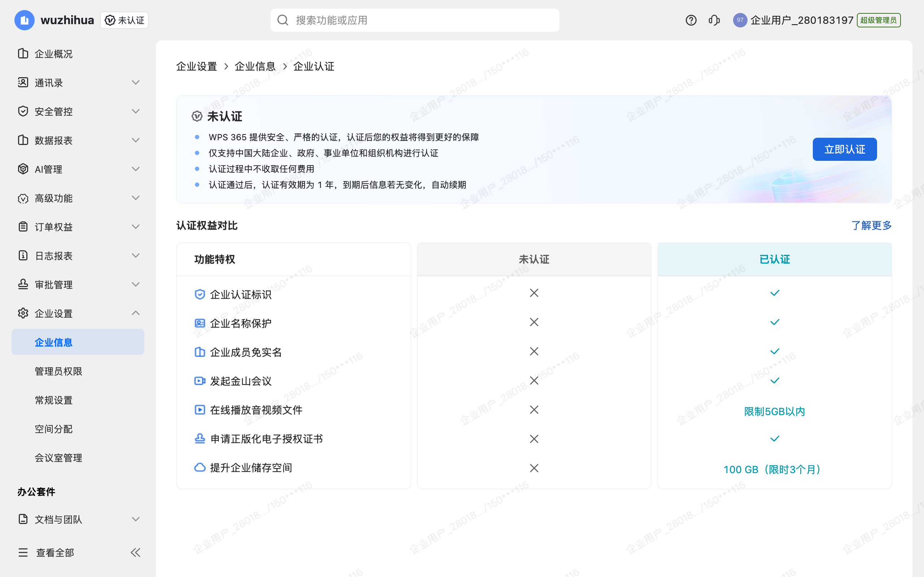Click the 安全管控 shield icon
Screen dimensions: 924x577
(x=23, y=111)
